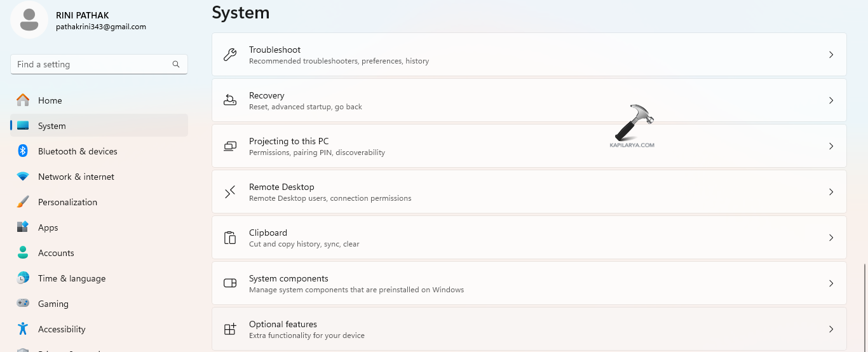Click the Clipboard icon
This screenshot has height=352, width=868.
tap(230, 238)
